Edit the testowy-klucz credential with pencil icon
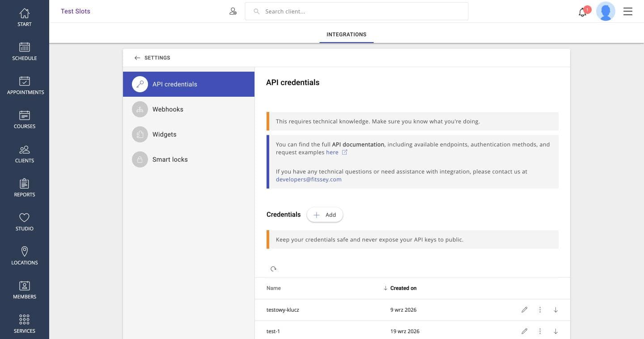Viewport: 644px width, 339px height. 525,310
